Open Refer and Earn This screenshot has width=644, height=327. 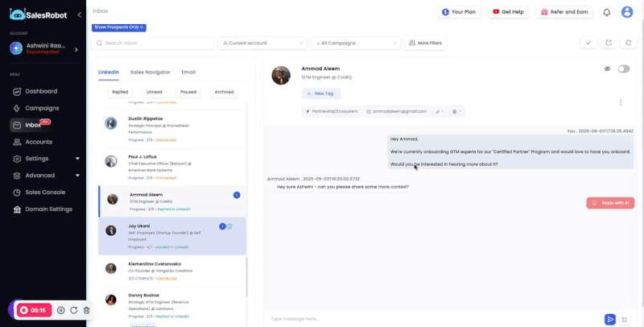tap(564, 12)
